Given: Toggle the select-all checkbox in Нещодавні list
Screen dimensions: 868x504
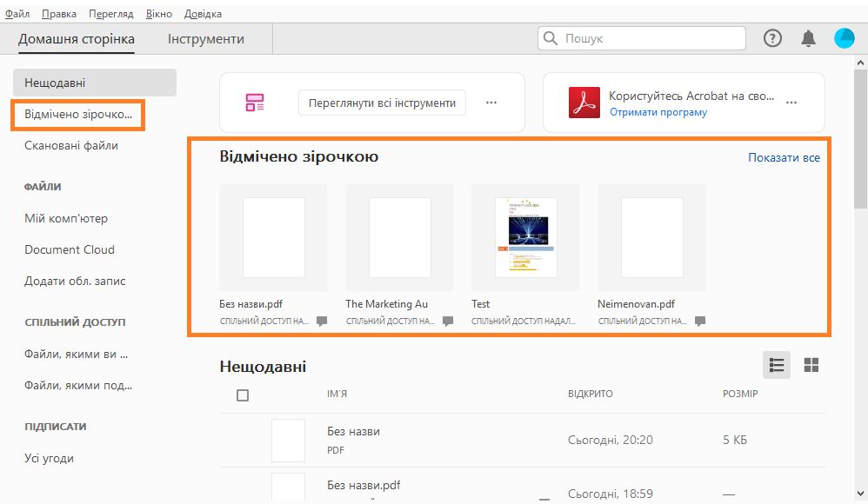Looking at the screenshot, I should (243, 395).
